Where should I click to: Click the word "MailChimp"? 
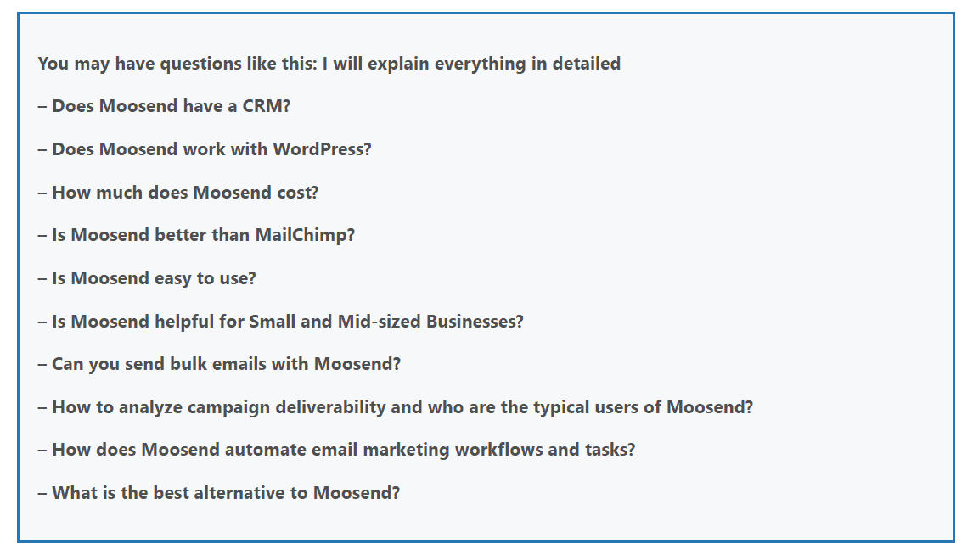pos(305,235)
